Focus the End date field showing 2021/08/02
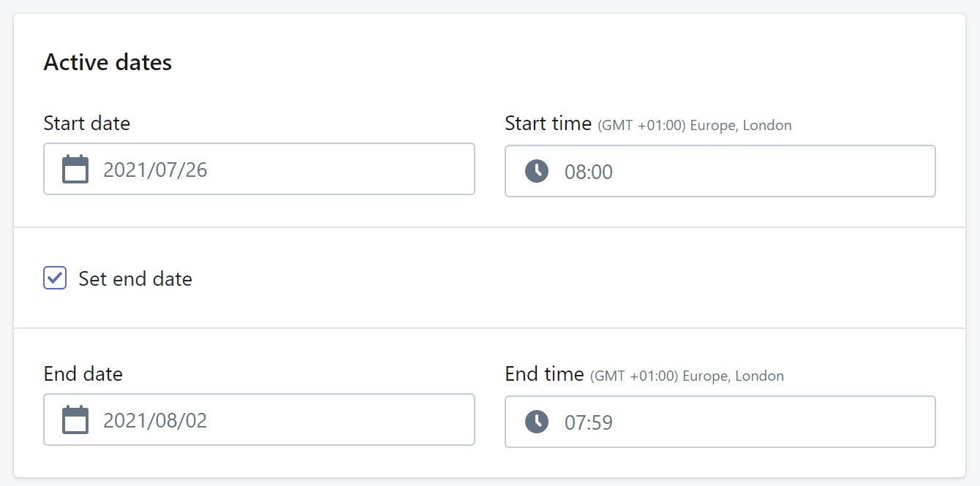This screenshot has height=486, width=980. click(278, 420)
